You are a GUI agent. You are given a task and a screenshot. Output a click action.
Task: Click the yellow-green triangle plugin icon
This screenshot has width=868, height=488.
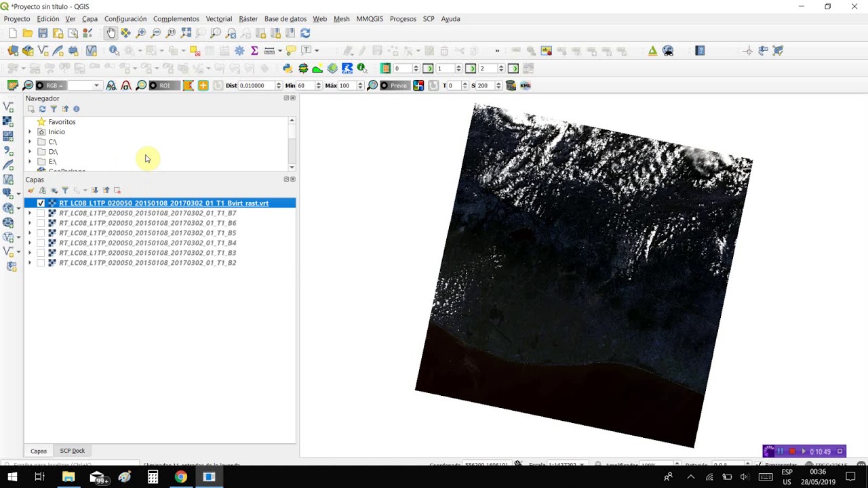pos(652,51)
